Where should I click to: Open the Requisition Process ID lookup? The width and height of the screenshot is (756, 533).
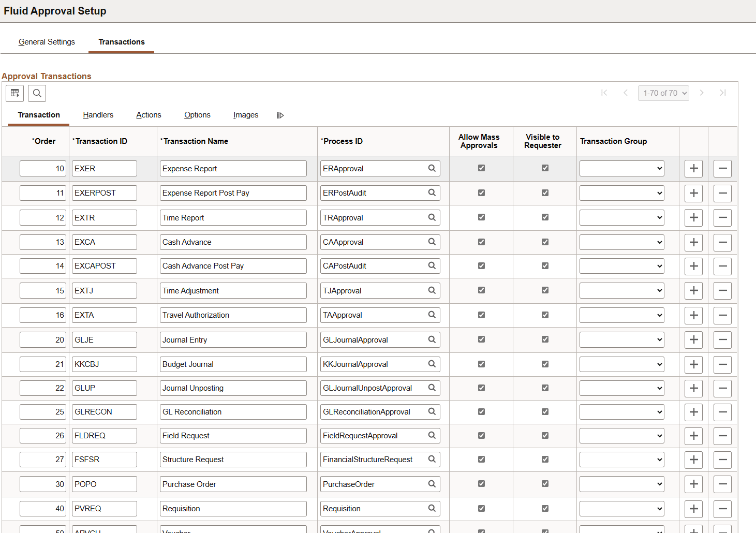432,508
